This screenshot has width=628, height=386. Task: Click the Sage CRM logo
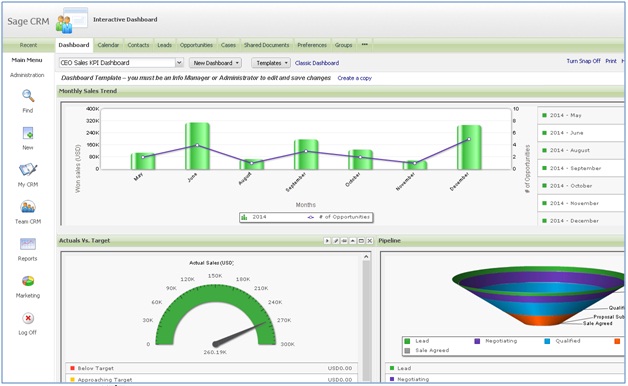pos(28,21)
